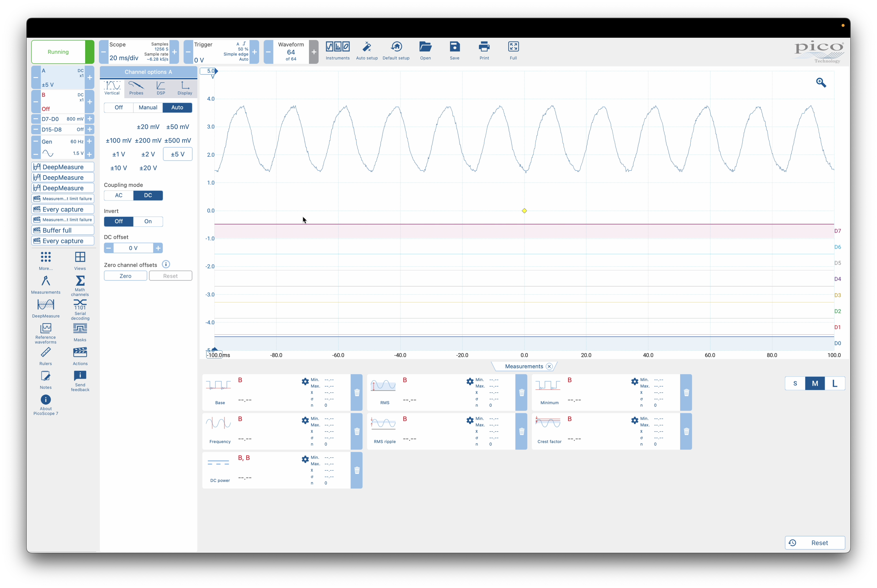The height and width of the screenshot is (588, 877).
Task: Switch to the Probes tab
Action: point(136,88)
